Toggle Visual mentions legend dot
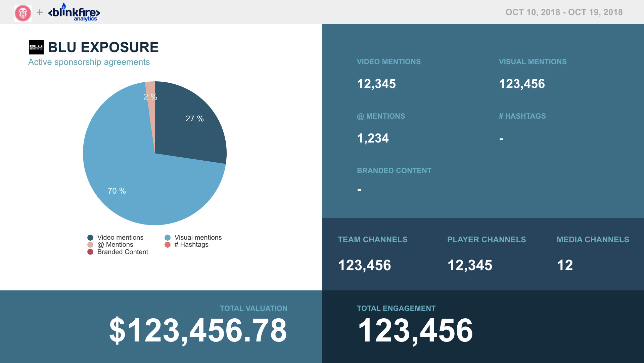Viewport: 644px width, 363px height. tap(168, 238)
